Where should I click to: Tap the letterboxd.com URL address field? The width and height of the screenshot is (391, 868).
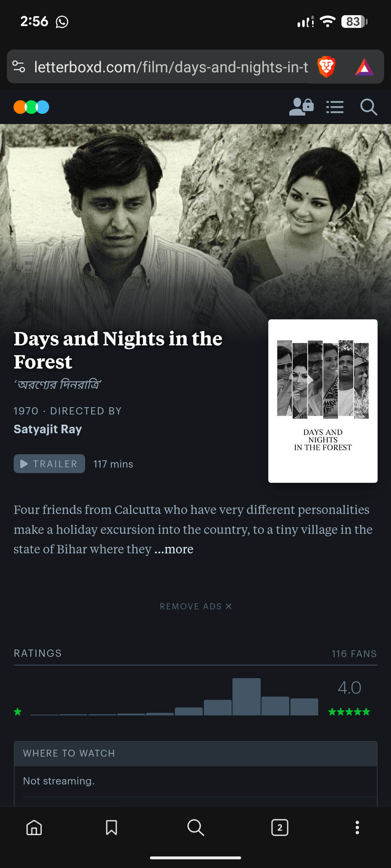coord(171,67)
